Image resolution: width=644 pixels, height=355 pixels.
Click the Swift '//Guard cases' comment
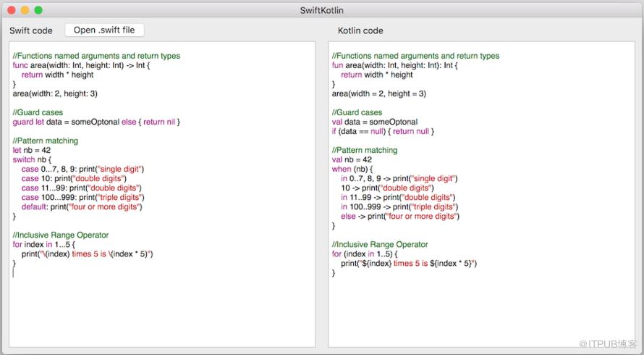pos(38,112)
